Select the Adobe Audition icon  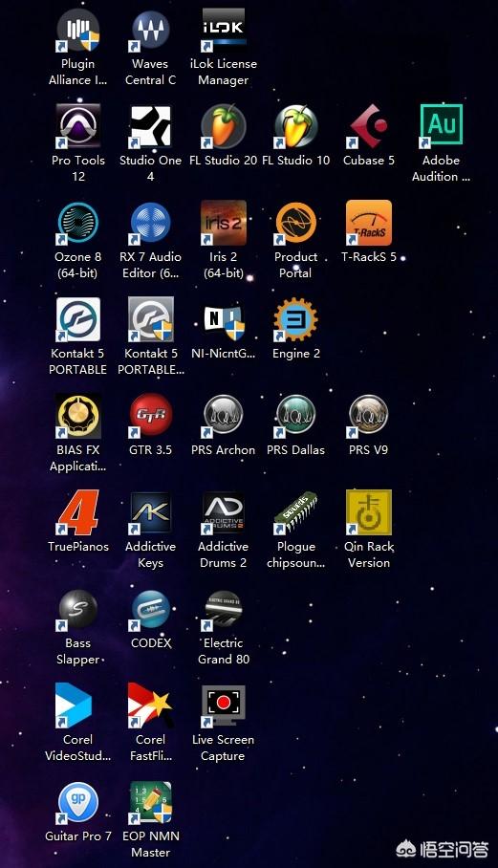tap(441, 126)
